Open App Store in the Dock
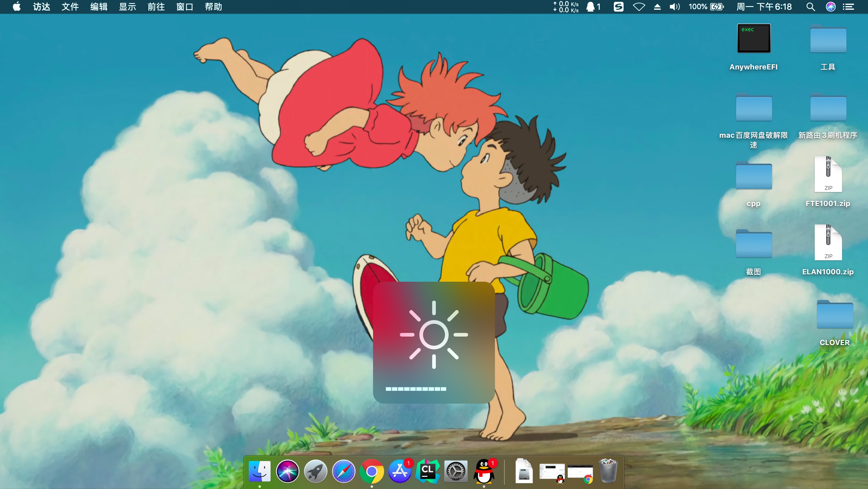The image size is (868, 489). 400,472
